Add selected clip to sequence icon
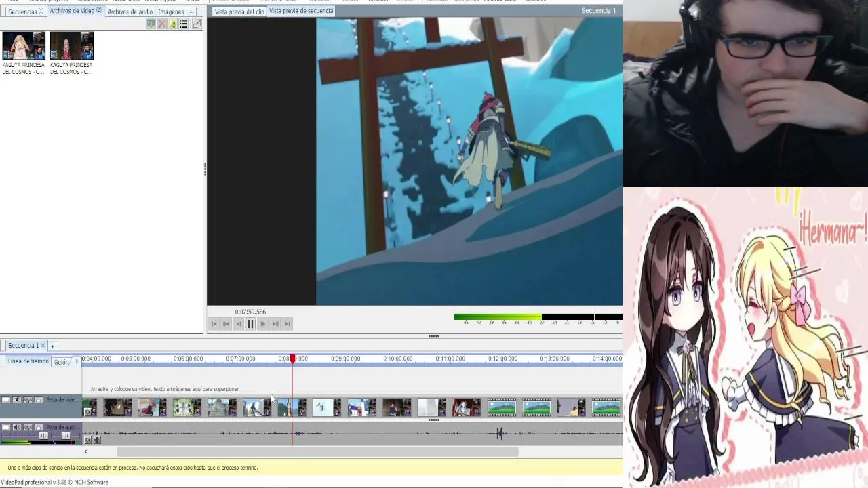868x488 pixels. click(x=151, y=24)
